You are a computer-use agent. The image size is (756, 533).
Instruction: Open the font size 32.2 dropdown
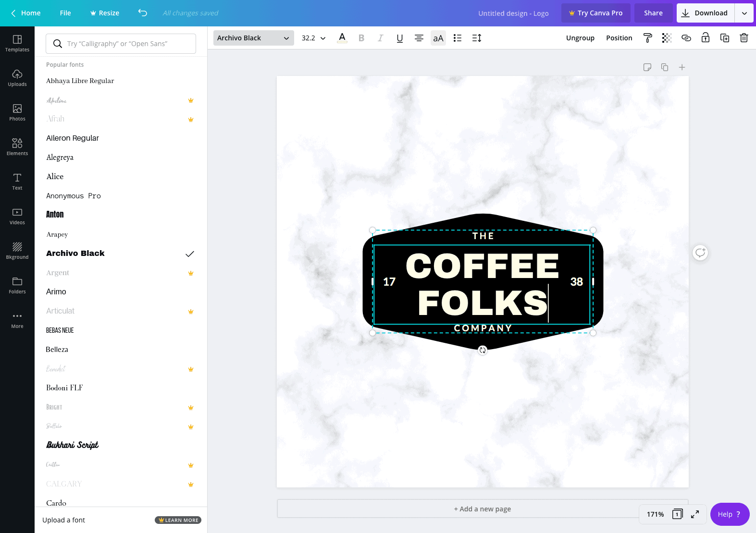pos(313,38)
